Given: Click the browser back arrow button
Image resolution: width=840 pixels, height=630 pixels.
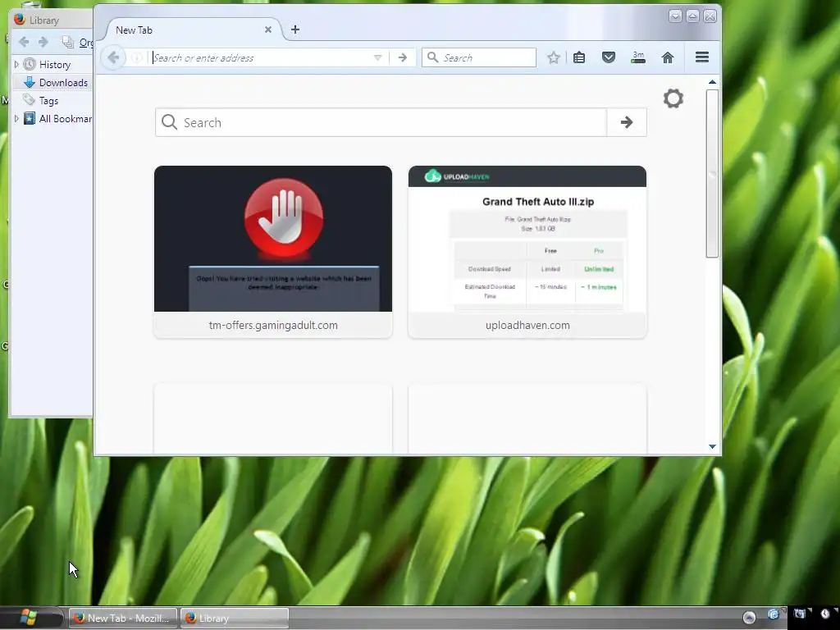Looking at the screenshot, I should pos(113,57).
